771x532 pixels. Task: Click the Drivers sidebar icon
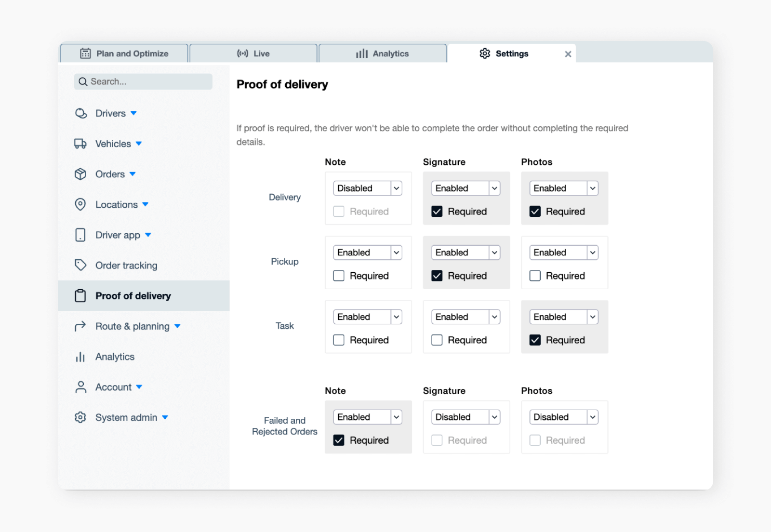(81, 113)
